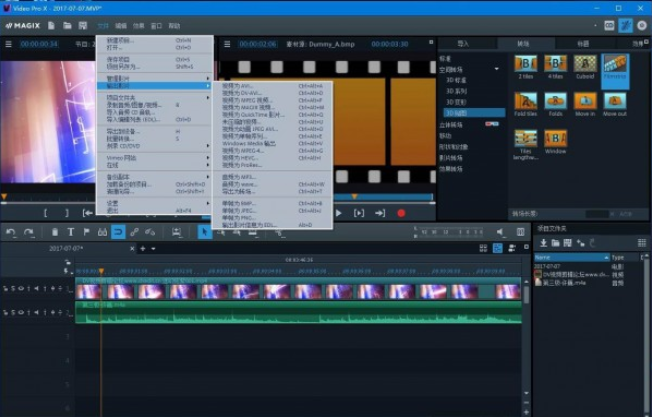Toggle the highlighted snap magnet button

tap(117, 232)
